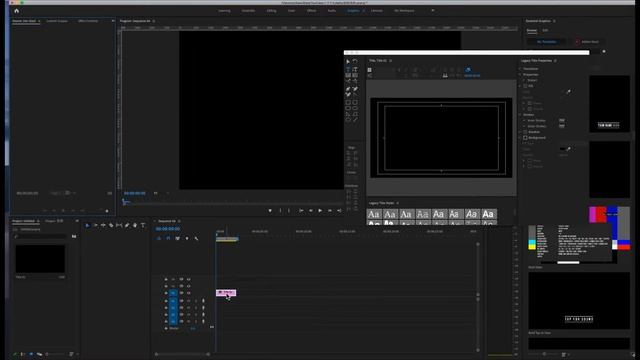Step back one frame in Program monitor

[x=311, y=211]
